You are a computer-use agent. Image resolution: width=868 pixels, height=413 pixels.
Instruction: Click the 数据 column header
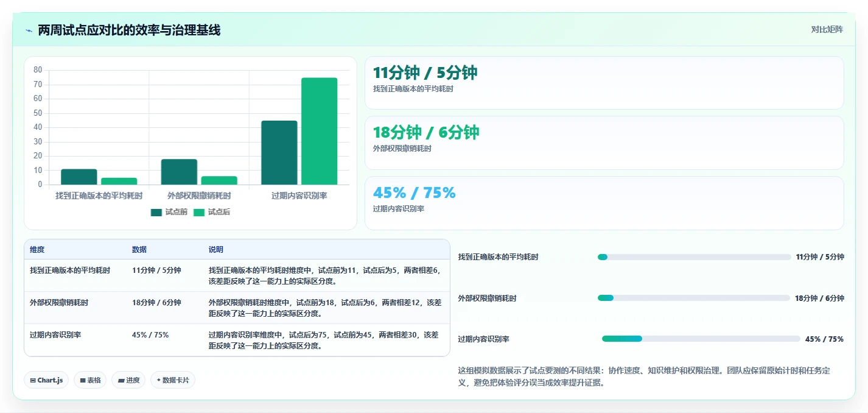click(x=139, y=250)
